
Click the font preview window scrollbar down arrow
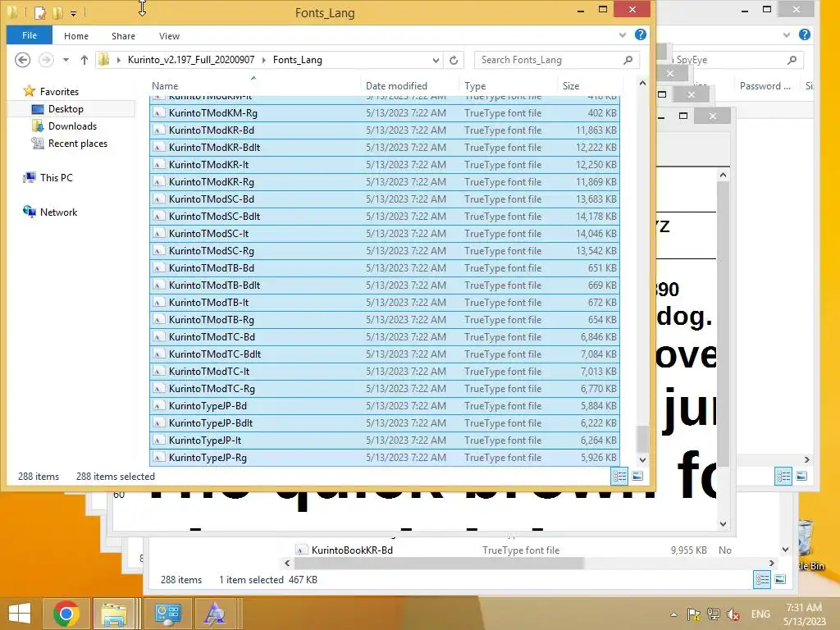724,524
